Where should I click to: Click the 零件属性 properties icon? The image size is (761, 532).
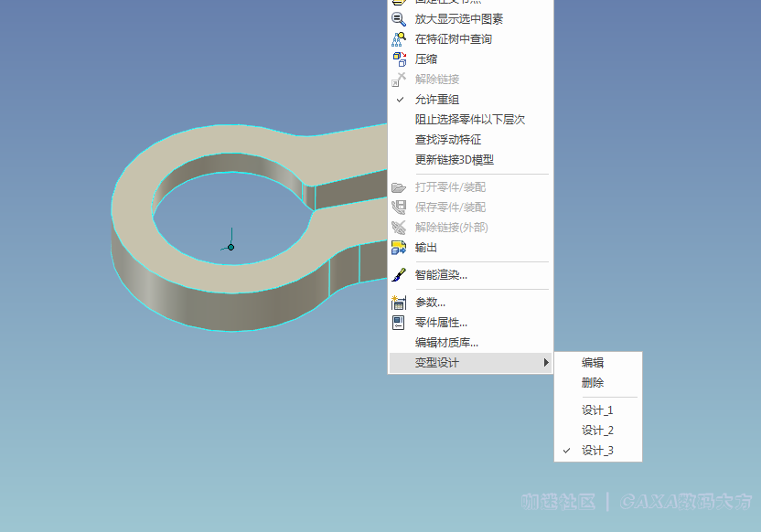point(399,323)
